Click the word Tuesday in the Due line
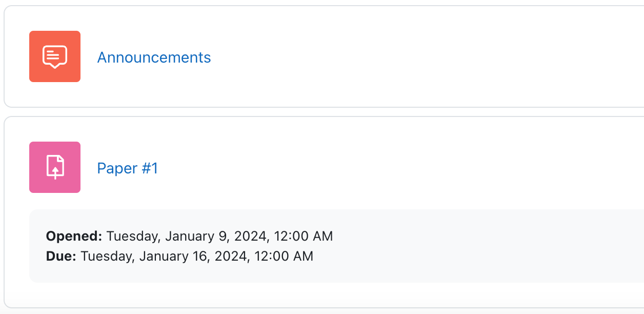 [108, 256]
